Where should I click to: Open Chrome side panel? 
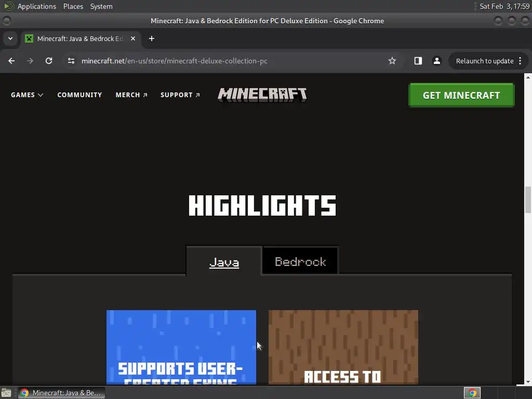point(418,61)
